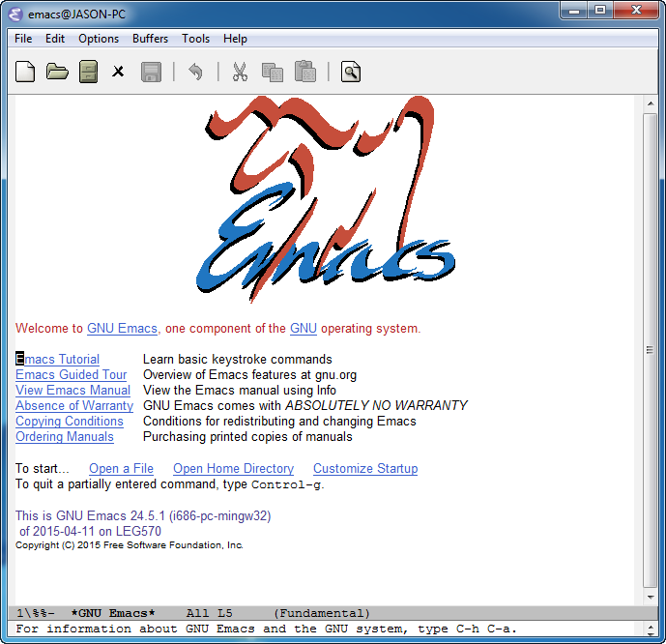Open the Options menu
666x644 pixels.
[99, 39]
